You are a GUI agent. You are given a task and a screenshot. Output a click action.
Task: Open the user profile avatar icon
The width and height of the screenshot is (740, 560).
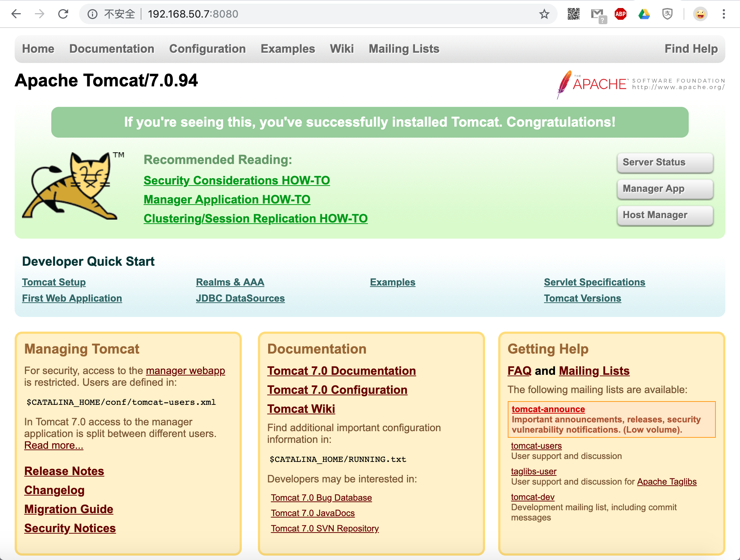[700, 14]
